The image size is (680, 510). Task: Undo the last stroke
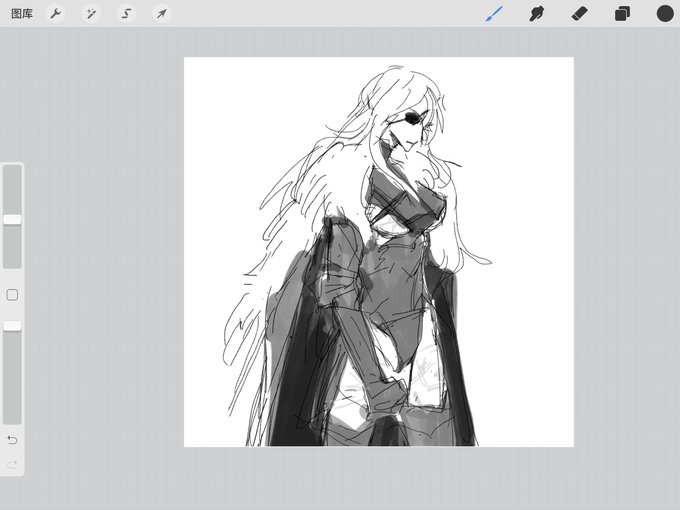(12, 440)
